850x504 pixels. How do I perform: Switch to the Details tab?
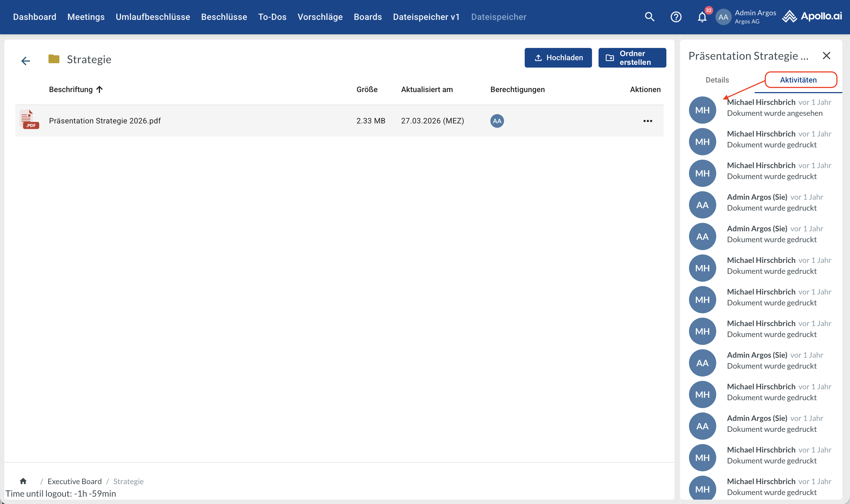point(717,80)
